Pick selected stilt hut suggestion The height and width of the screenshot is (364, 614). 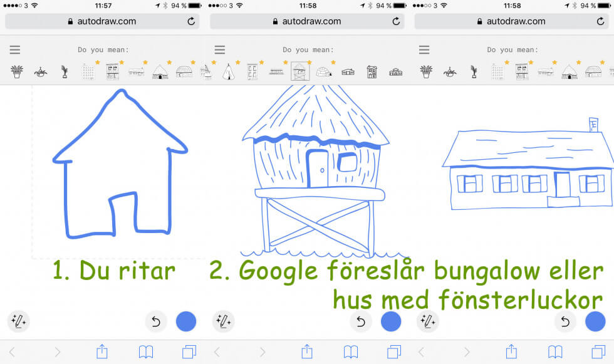(300, 71)
